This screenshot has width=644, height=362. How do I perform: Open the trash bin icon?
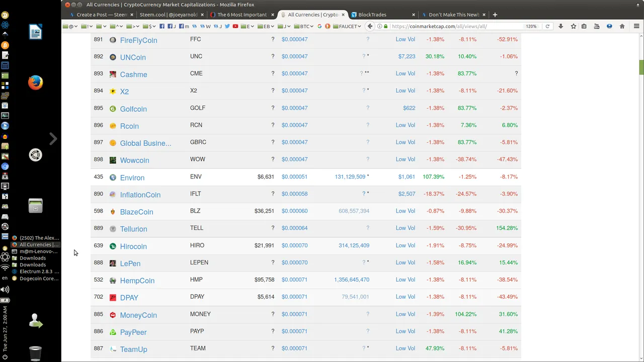tap(35, 353)
